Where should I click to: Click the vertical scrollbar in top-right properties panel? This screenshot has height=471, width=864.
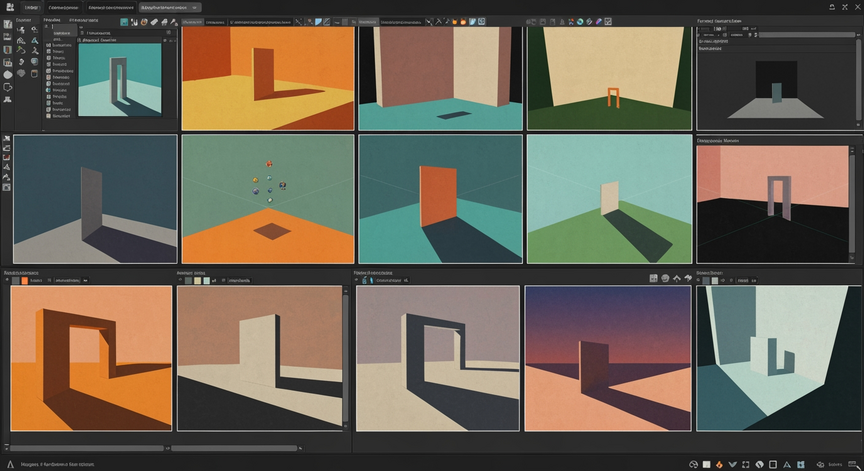[858, 80]
